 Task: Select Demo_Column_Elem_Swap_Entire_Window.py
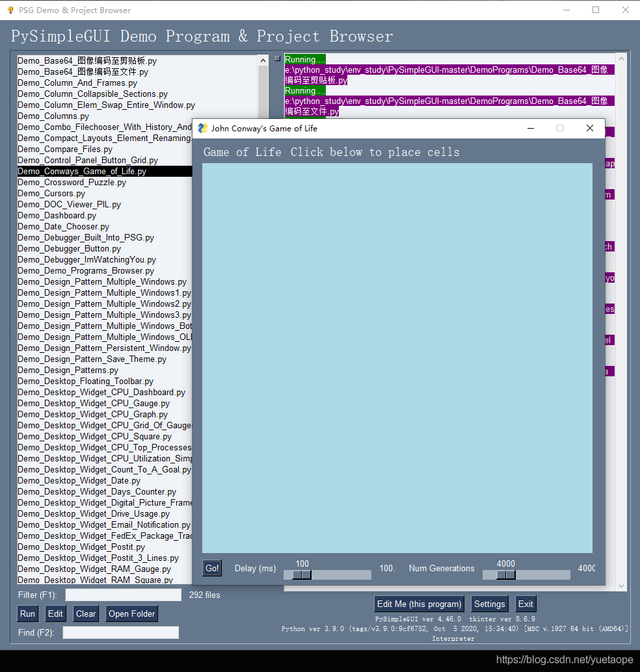click(107, 105)
